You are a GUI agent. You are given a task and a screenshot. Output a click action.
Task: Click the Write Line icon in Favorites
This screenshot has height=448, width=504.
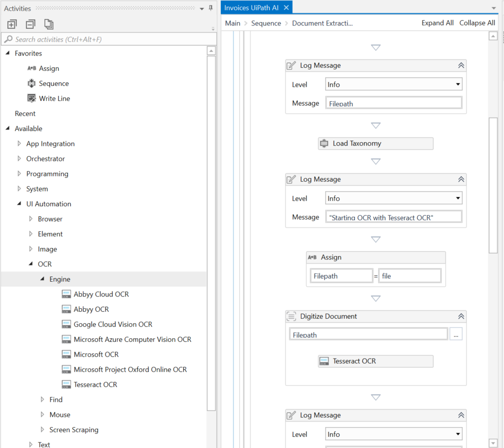point(31,98)
